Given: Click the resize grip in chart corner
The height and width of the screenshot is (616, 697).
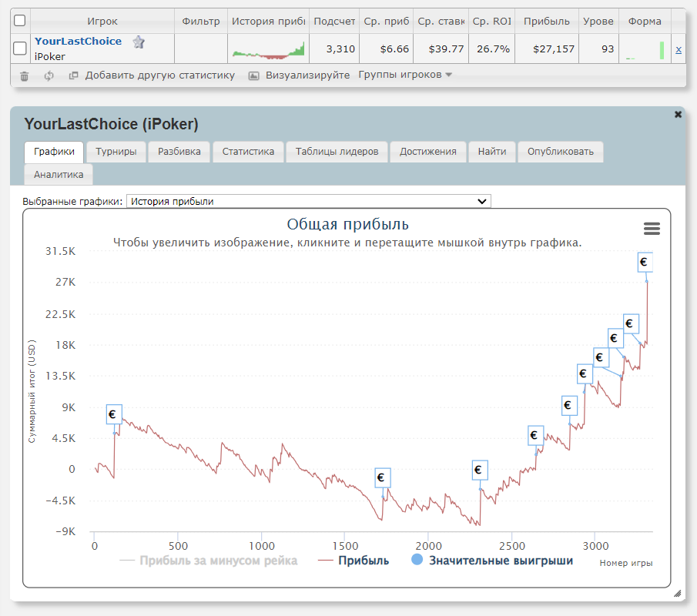Looking at the screenshot, I should [x=677, y=593].
